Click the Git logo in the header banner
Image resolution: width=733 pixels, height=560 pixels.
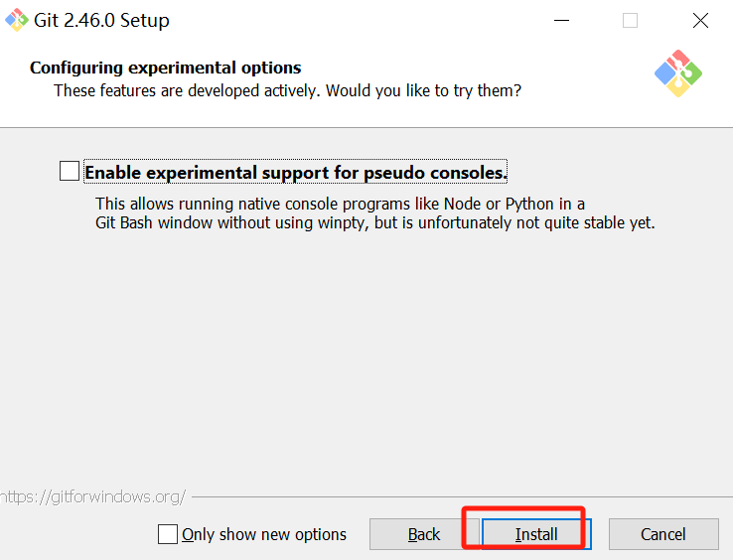point(678,73)
